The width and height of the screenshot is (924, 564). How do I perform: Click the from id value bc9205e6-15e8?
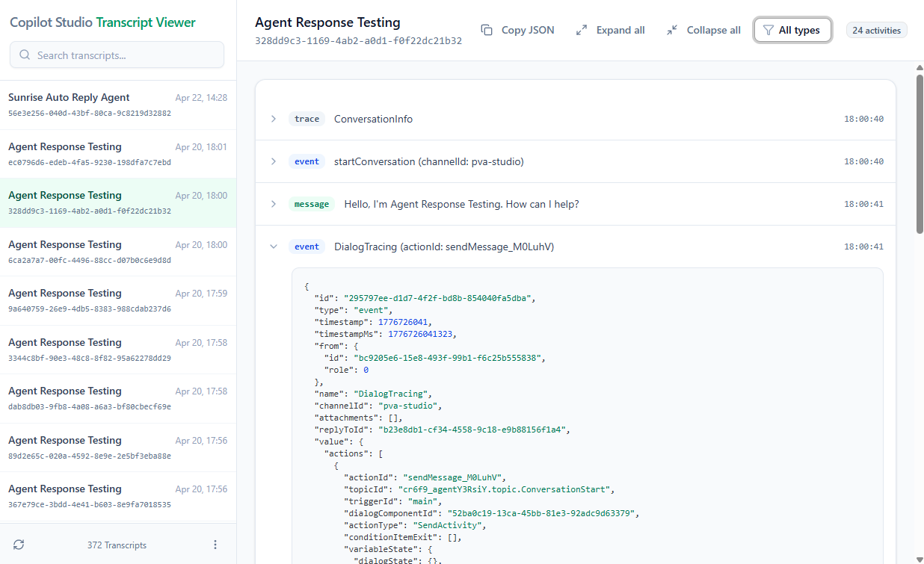[x=447, y=358]
